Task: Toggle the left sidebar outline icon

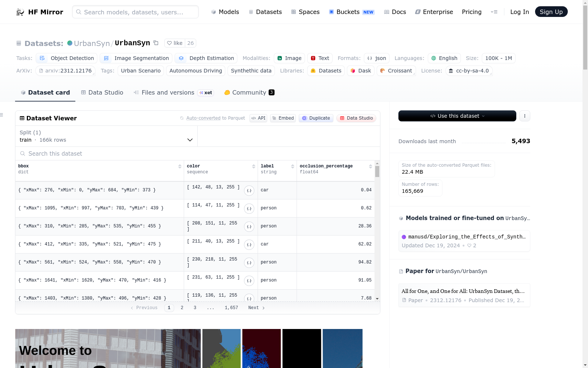Action: [2, 115]
